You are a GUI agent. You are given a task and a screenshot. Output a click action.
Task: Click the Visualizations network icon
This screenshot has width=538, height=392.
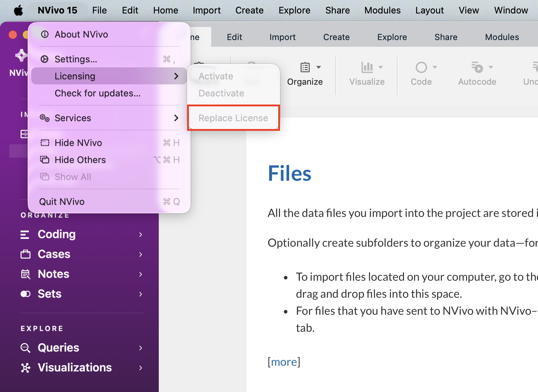pos(26,368)
